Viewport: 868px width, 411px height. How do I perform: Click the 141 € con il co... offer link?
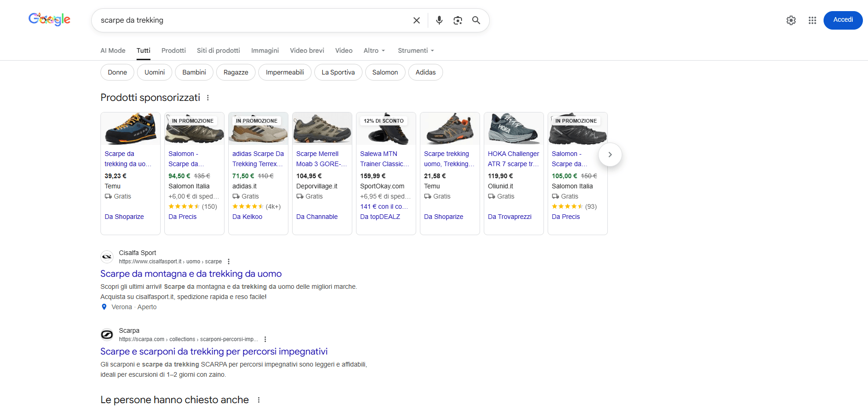pos(384,206)
